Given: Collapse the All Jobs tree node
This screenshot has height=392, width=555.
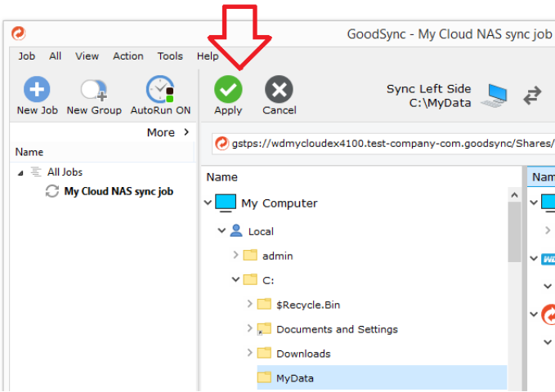Looking at the screenshot, I should (x=20, y=172).
